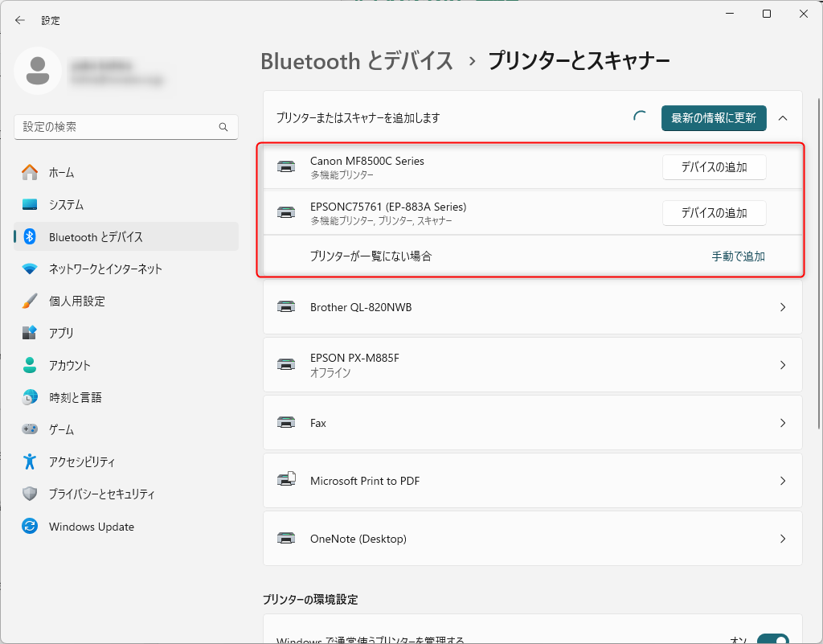The image size is (823, 644).
Task: Open the システム settings page
Action: click(126, 204)
